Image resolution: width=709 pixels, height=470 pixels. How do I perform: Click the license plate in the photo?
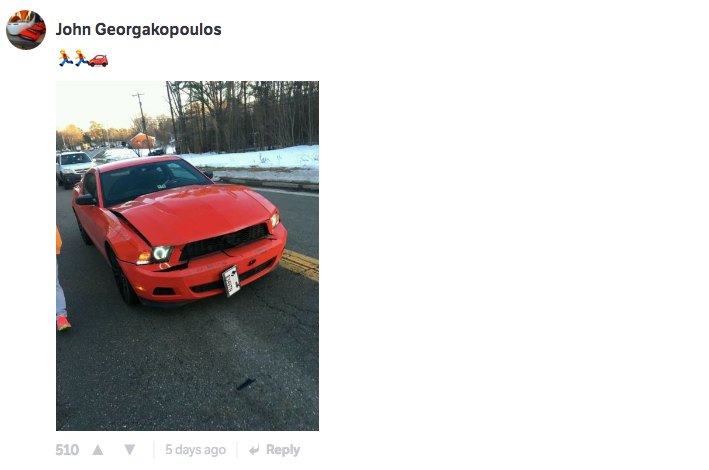click(231, 281)
